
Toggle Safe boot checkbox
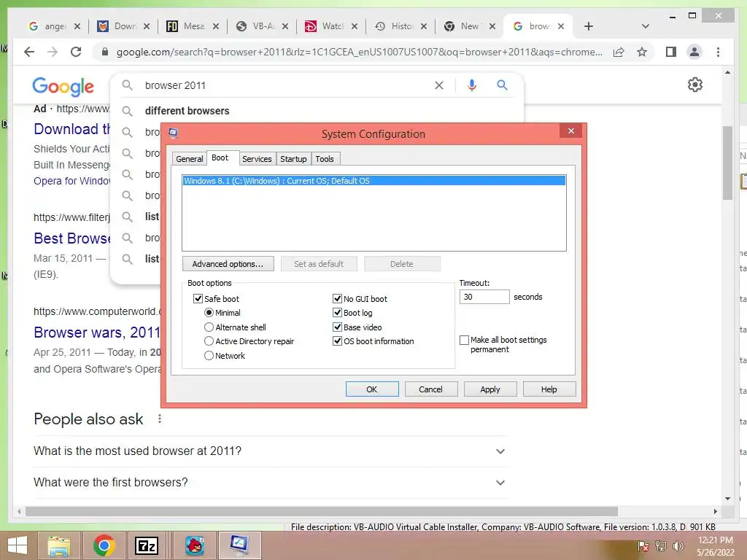pyautogui.click(x=198, y=298)
